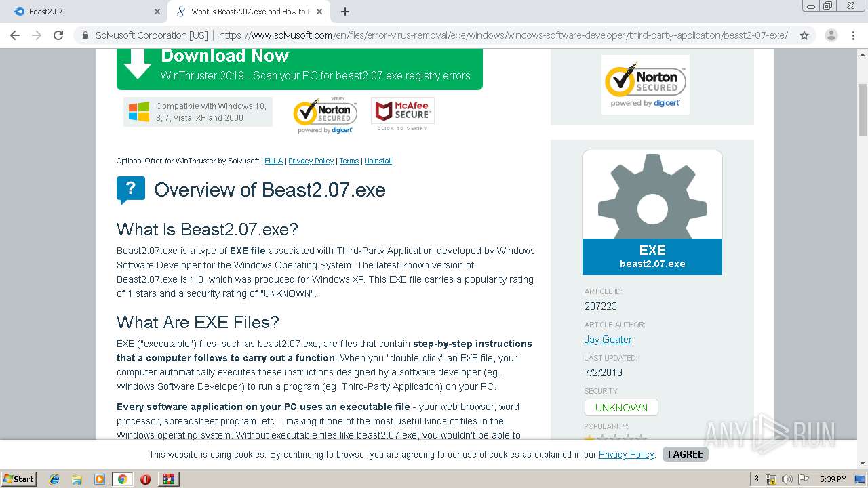Go back with browser back arrow

click(15, 35)
